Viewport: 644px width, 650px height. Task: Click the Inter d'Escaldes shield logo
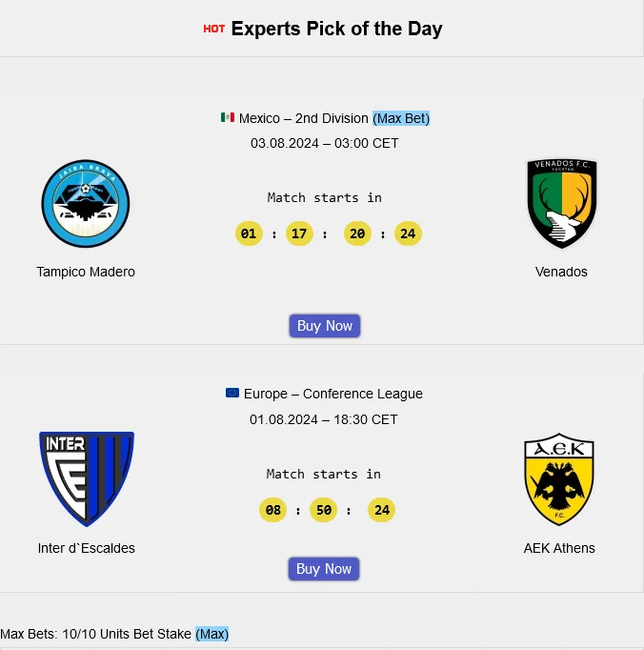(87, 478)
